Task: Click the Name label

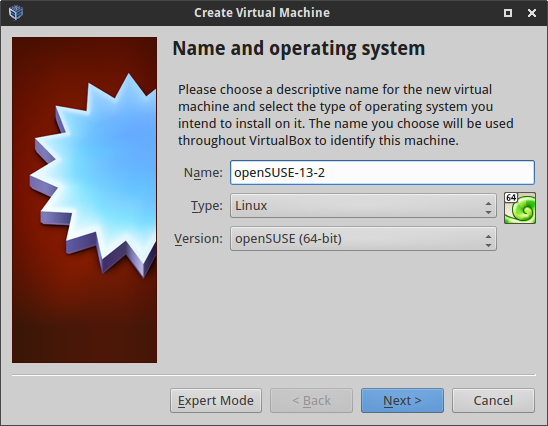Action: [203, 173]
